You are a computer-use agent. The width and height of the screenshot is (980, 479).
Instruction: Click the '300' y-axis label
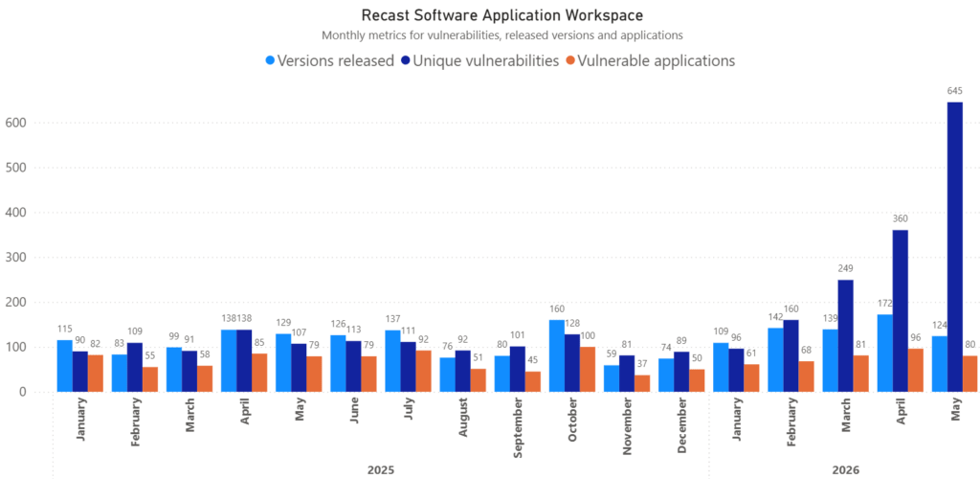click(16, 258)
